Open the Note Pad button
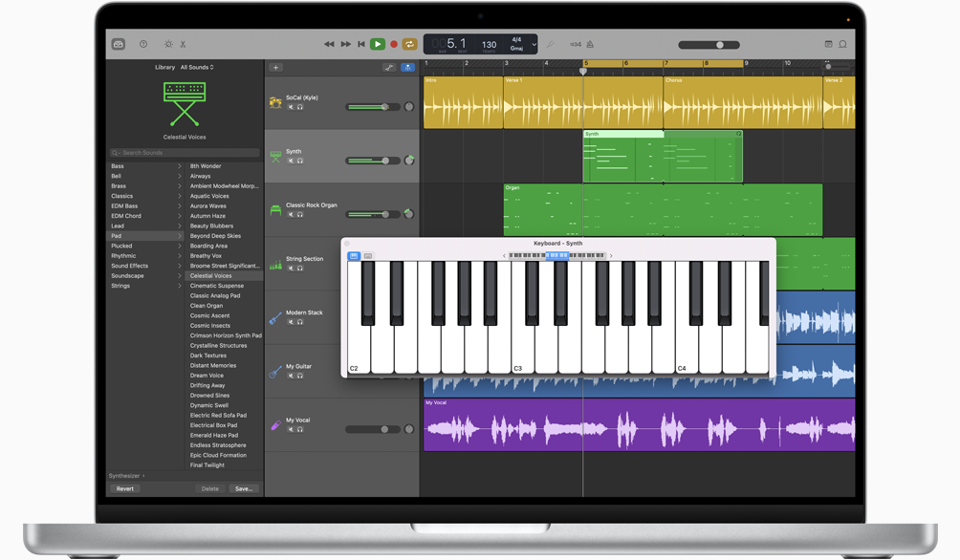 (x=828, y=44)
